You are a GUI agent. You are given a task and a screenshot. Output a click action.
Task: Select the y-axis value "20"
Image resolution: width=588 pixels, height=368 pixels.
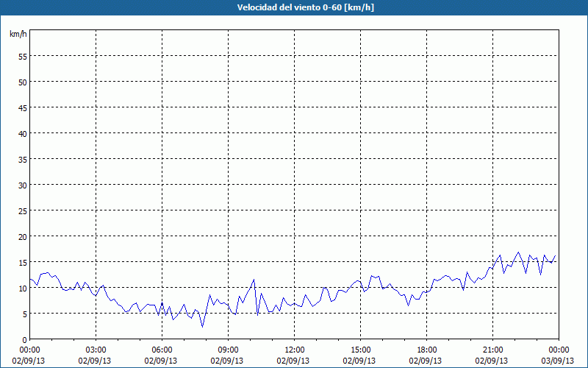pyautogui.click(x=23, y=236)
